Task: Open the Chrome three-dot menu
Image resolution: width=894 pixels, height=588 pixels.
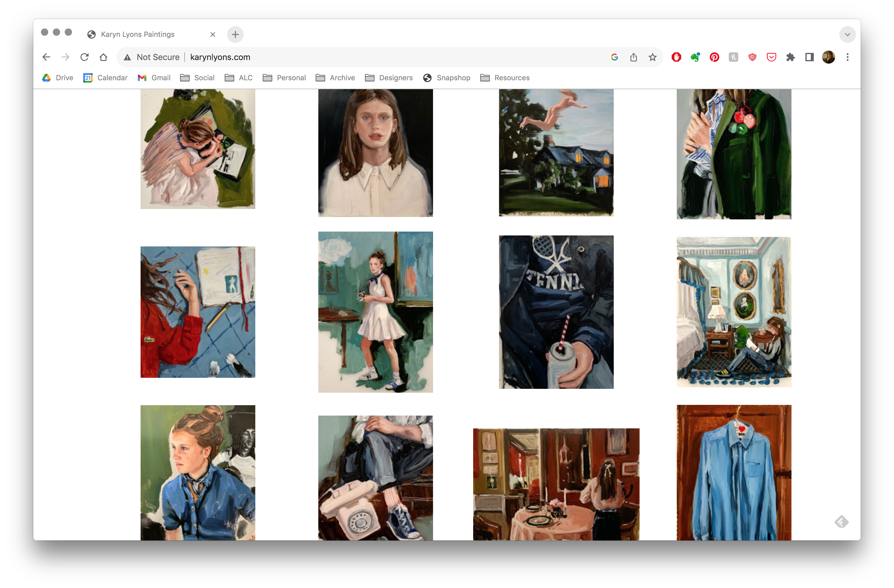Action: click(x=847, y=57)
